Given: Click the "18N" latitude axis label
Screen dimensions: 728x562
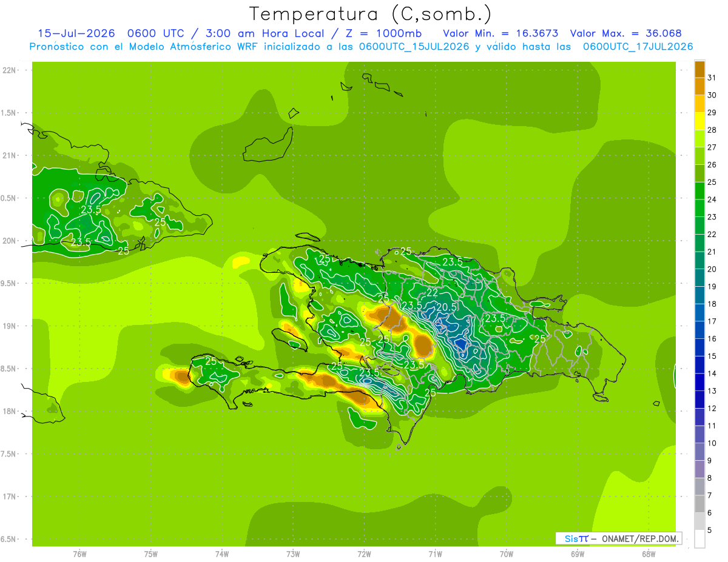Looking at the screenshot, I should [10, 411].
